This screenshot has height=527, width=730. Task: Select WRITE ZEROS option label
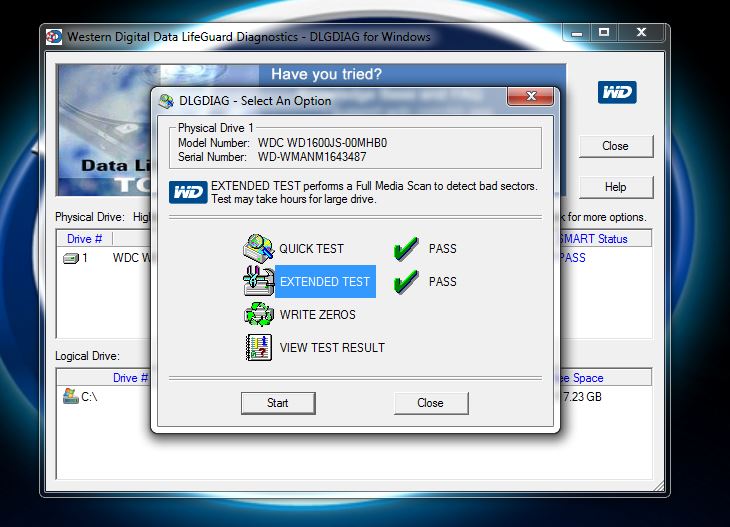pos(318,315)
